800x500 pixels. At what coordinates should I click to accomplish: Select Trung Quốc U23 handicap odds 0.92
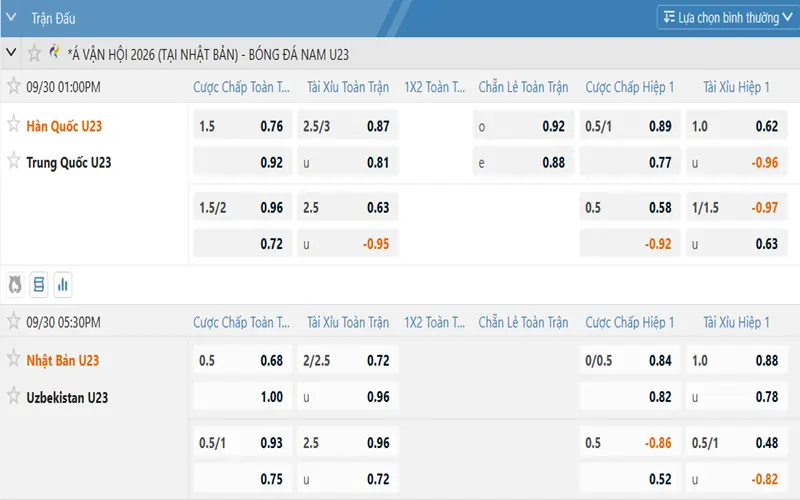point(243,162)
